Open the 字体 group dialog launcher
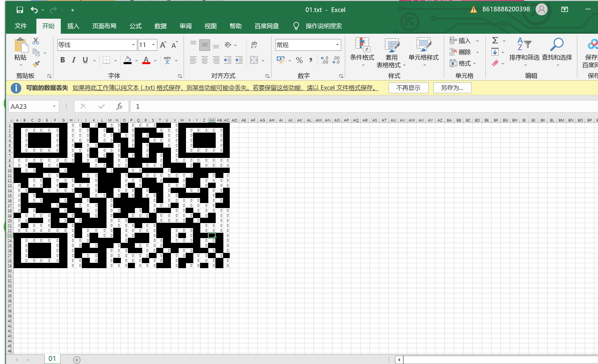The width and height of the screenshot is (598, 364). pos(180,76)
